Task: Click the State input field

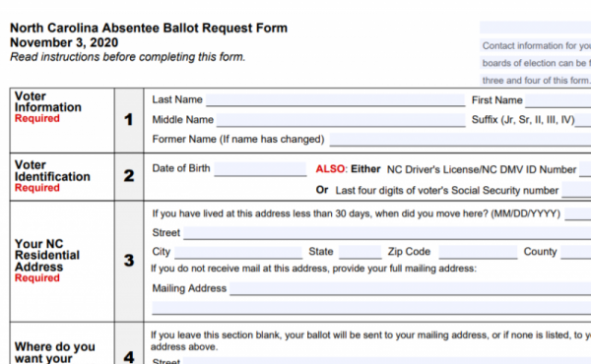Action: pyautogui.click(x=360, y=252)
